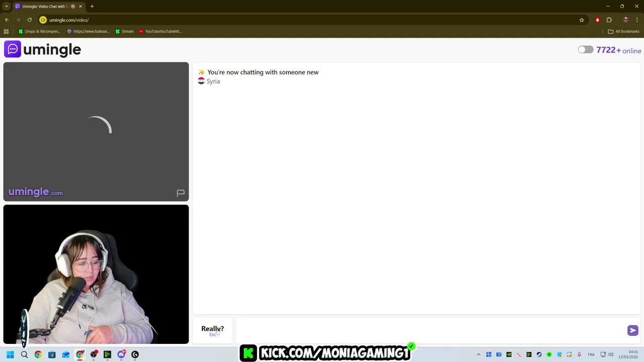Open the FRA language indicator in the tray

click(591, 355)
